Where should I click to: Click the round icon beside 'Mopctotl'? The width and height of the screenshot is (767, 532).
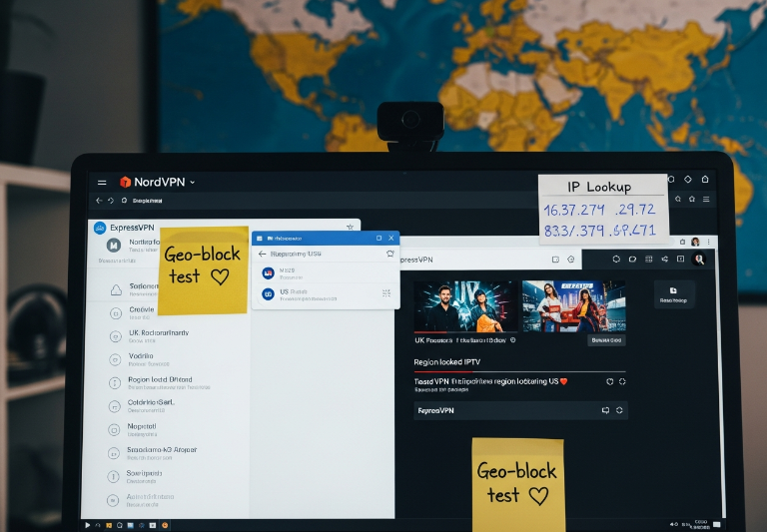[114, 430]
